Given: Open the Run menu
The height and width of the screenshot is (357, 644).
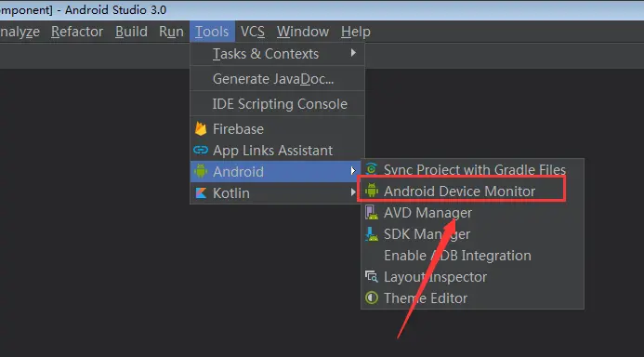Looking at the screenshot, I should 171,32.
